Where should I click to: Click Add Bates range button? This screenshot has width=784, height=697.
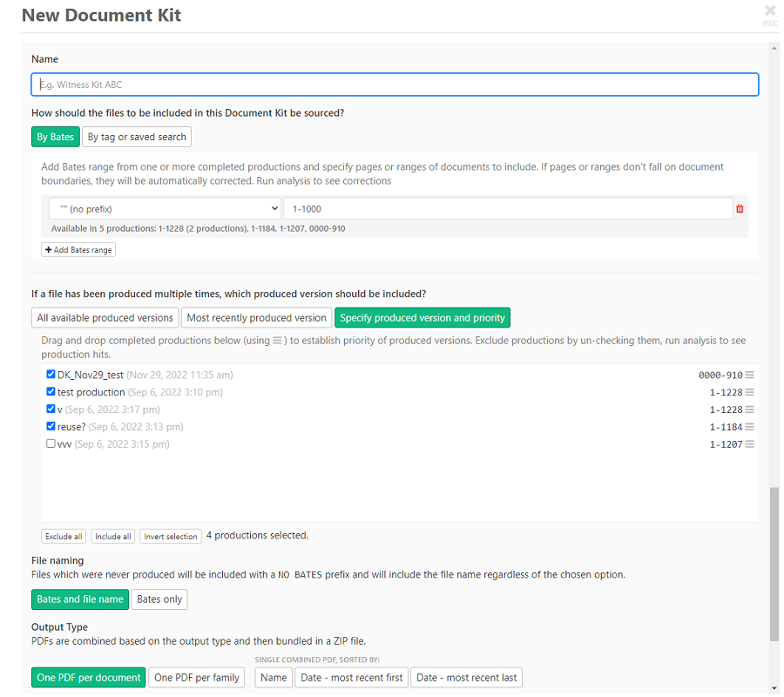(78, 250)
